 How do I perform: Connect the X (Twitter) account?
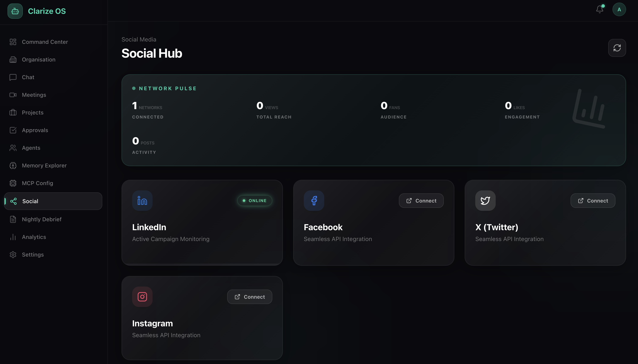pyautogui.click(x=592, y=200)
